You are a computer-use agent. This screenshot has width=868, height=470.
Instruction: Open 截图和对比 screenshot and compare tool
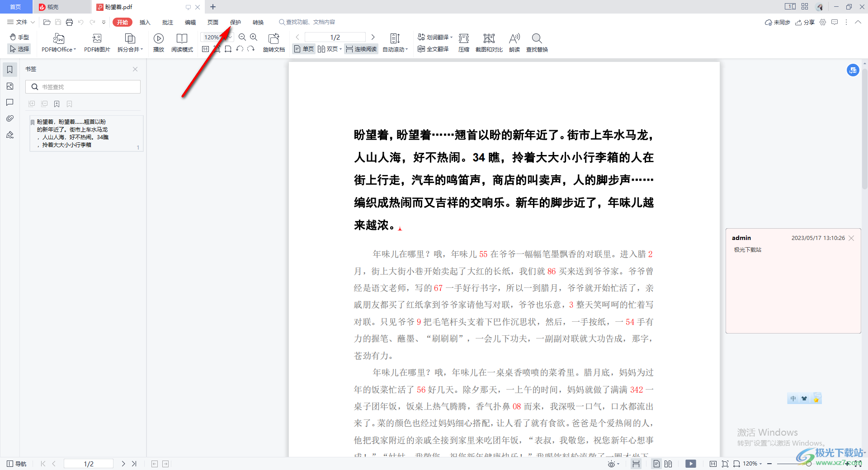click(489, 43)
